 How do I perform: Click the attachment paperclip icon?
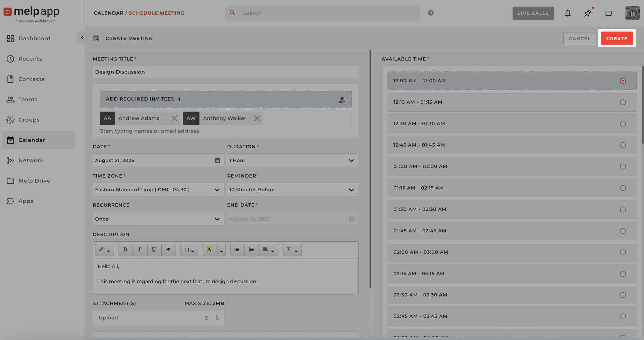click(217, 318)
